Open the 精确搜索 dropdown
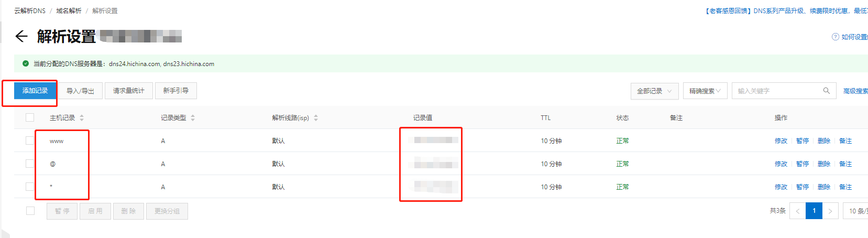The width and height of the screenshot is (868, 238). click(705, 91)
